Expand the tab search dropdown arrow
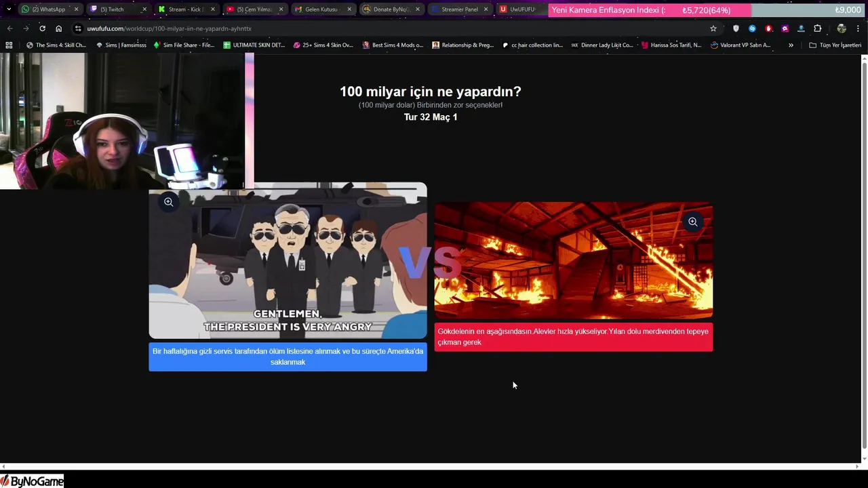The image size is (868, 488). pyautogui.click(x=8, y=9)
